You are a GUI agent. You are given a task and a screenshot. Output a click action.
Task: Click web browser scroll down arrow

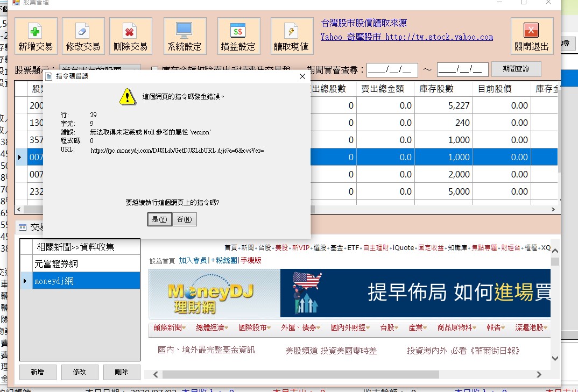[555, 358]
